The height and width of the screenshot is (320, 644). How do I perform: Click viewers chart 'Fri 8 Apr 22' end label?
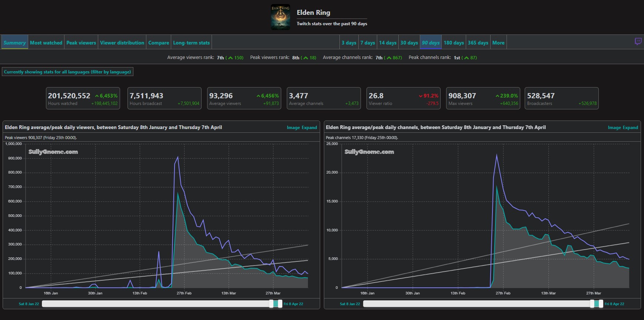(293, 304)
